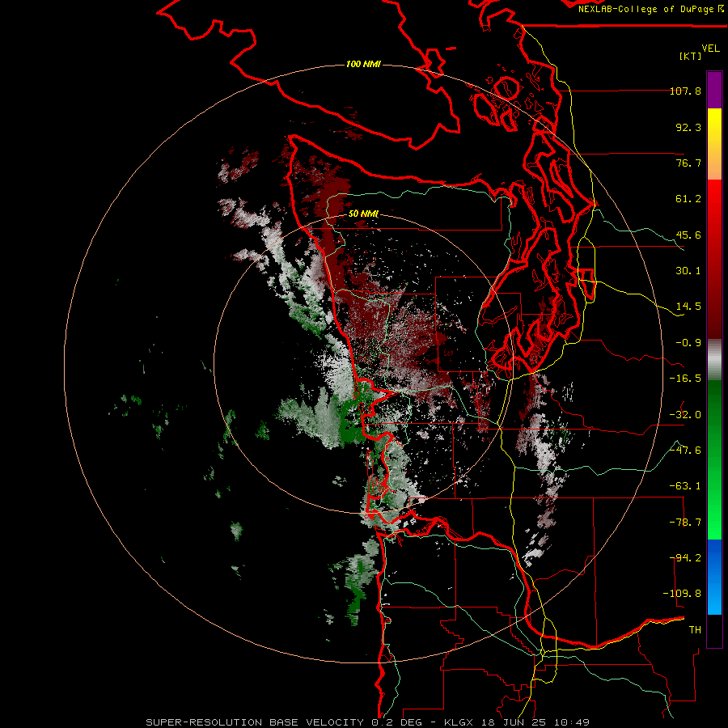
Task: Click the 14.5 velocity scale value
Action: 688,307
